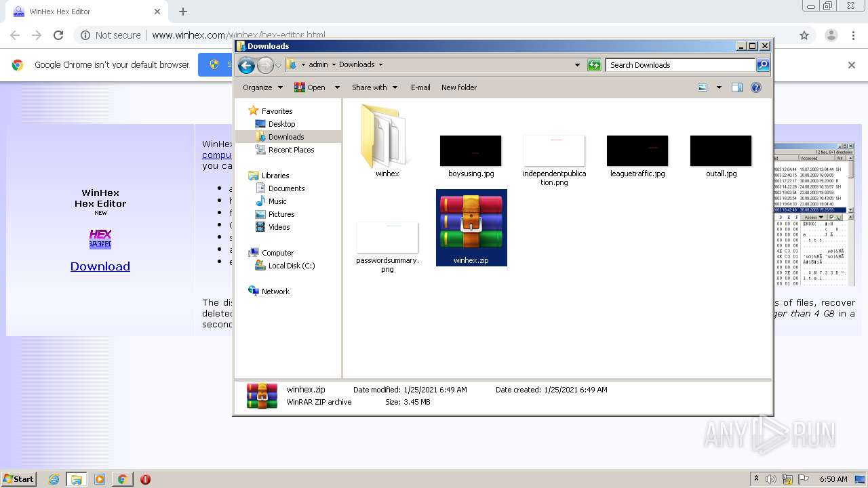Open Windows Media Player from taskbar
Image resolution: width=868 pixels, height=488 pixels.
[100, 479]
